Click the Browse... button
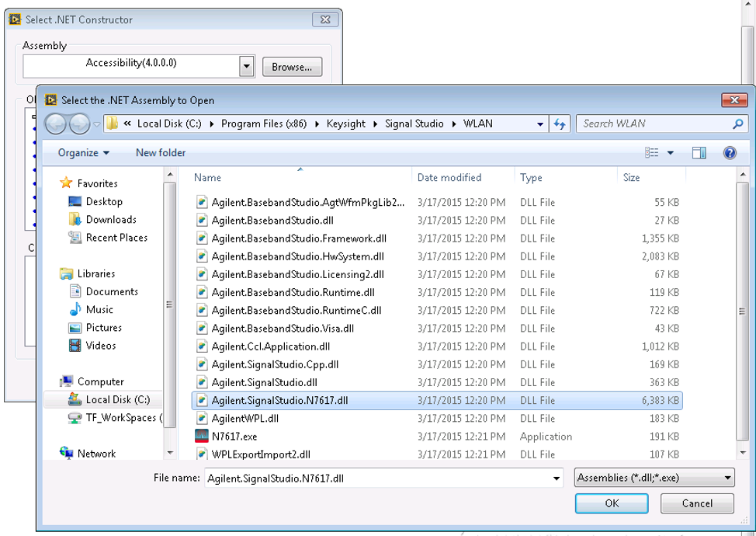 coord(292,67)
